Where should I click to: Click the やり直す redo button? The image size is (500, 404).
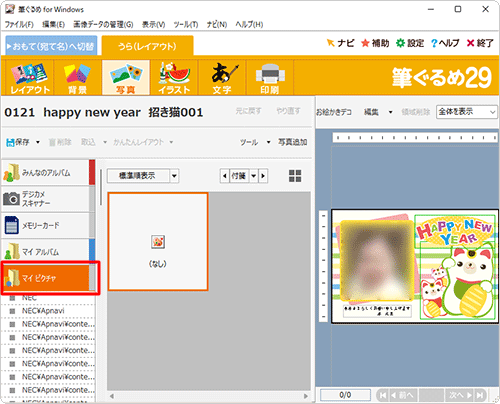coord(288,111)
